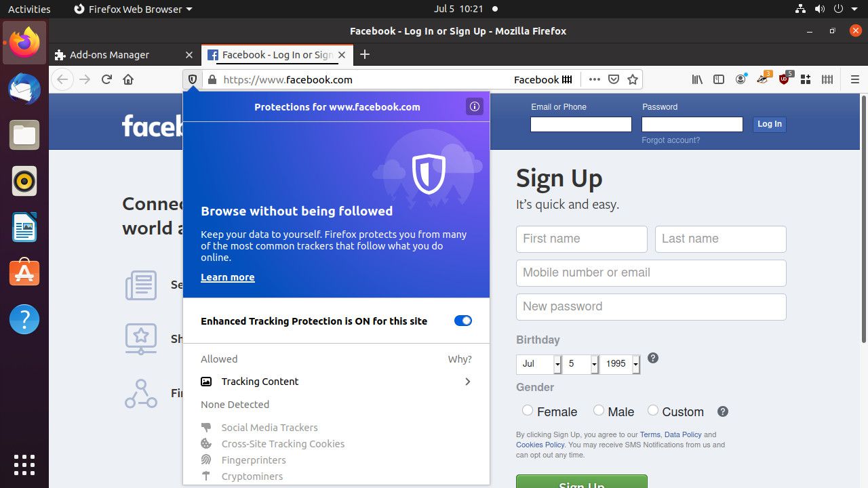The image size is (868, 488).
Task: Open the Firefox hamburger menu
Action: 854,79
